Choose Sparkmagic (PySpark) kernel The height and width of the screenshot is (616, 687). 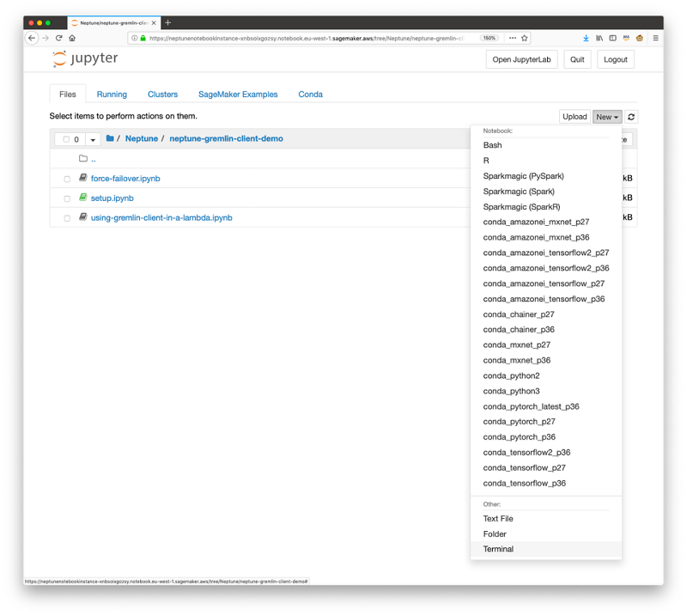[x=546, y=176]
